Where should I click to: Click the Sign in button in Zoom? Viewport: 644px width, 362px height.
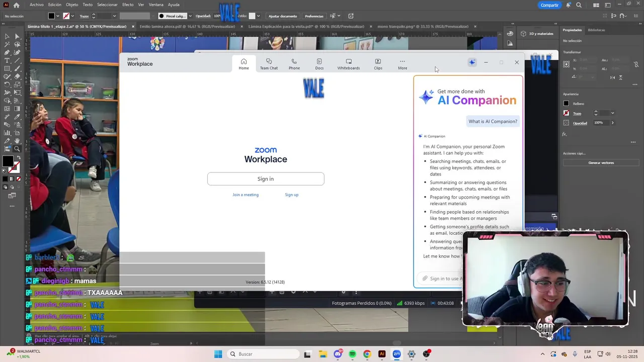click(x=266, y=179)
